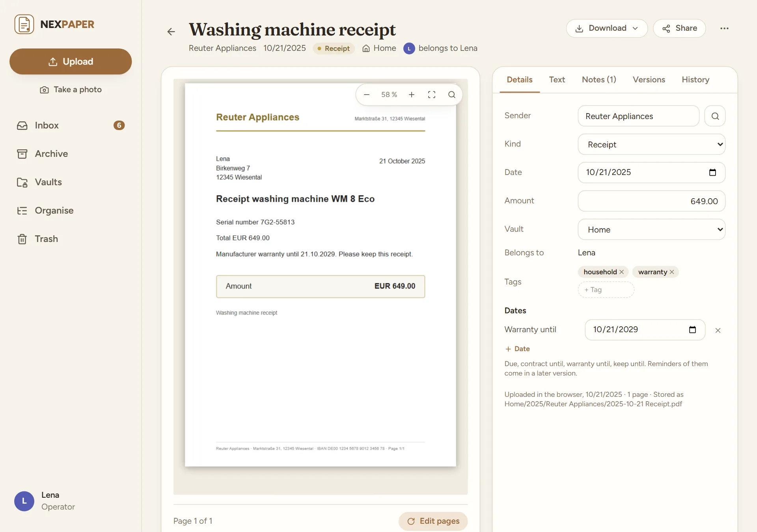Image resolution: width=757 pixels, height=532 pixels.
Task: Open the Inbox section
Action: tap(71, 125)
